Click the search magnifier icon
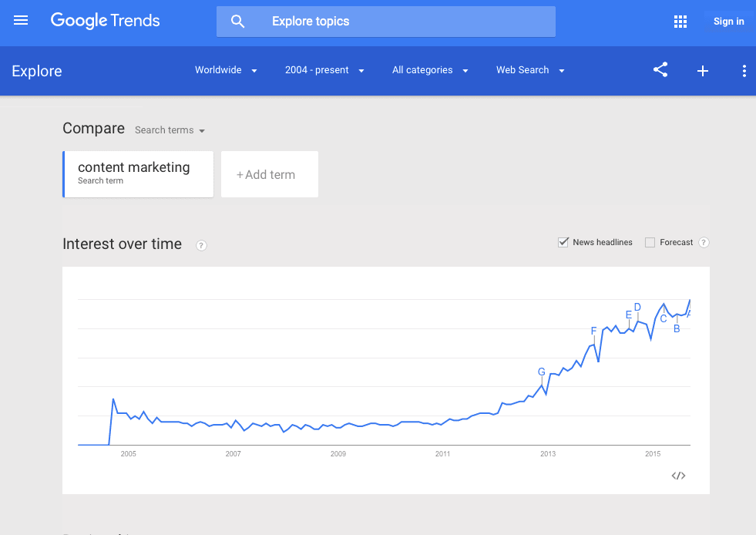This screenshot has width=756, height=535. pyautogui.click(x=237, y=22)
